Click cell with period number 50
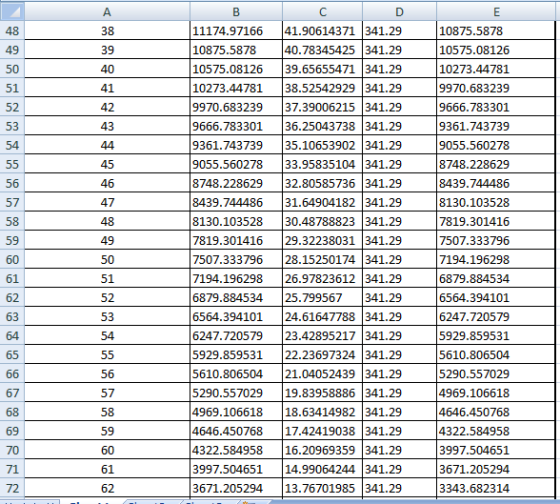The image size is (560, 504). pyautogui.click(x=107, y=259)
